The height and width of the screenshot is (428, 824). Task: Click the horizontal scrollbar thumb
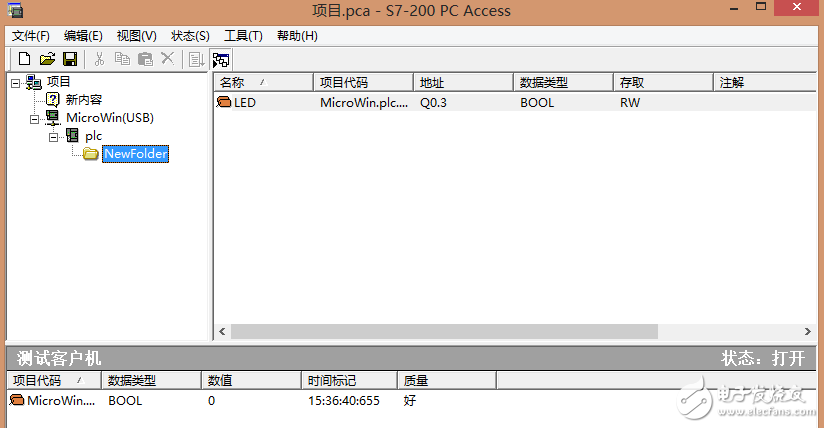tap(445, 331)
